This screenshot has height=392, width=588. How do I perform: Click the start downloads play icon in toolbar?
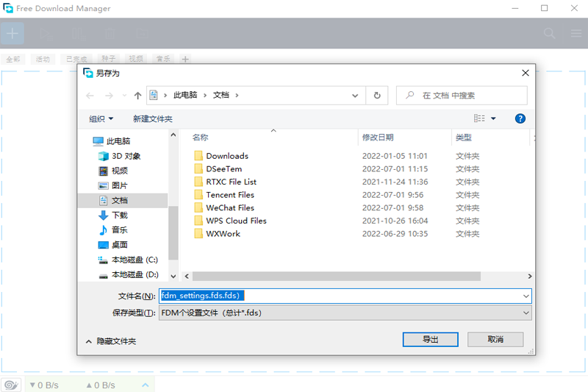(x=46, y=34)
